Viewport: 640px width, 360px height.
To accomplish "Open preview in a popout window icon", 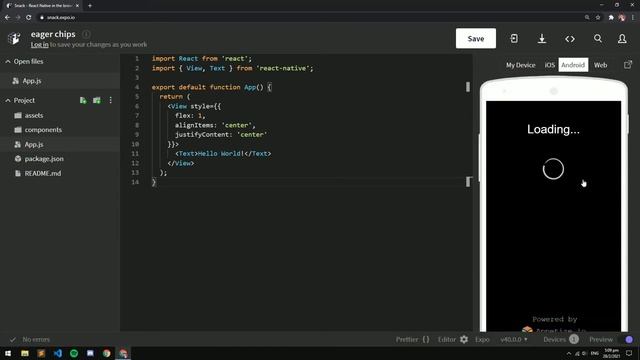I will (628, 65).
